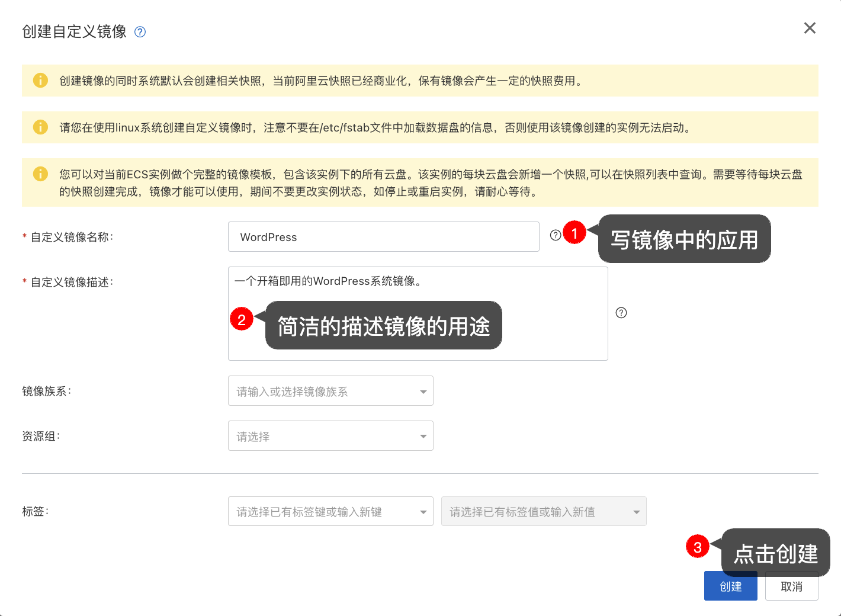Click the info icon in the snapshot fee notice
Image resolution: width=841 pixels, height=616 pixels.
click(40, 81)
